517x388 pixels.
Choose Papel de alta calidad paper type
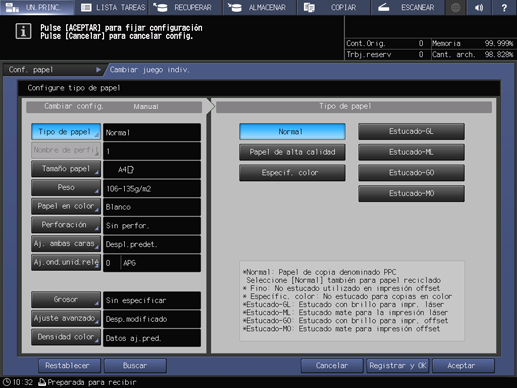click(292, 152)
